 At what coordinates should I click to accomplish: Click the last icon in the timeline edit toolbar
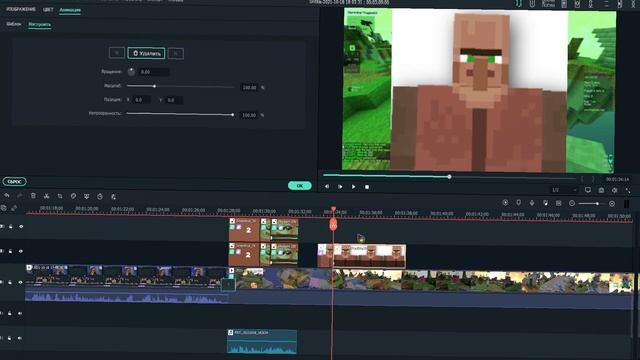(x=113, y=196)
